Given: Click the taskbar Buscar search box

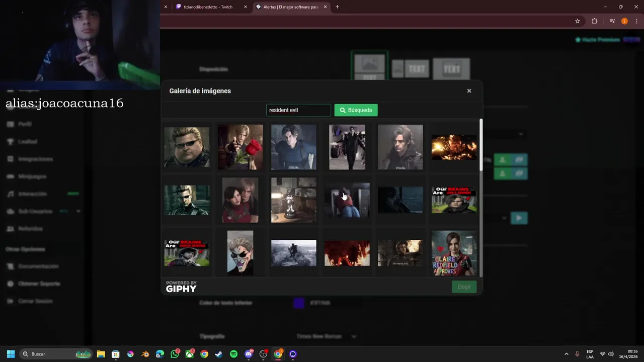Looking at the screenshot, I should 56,354.
